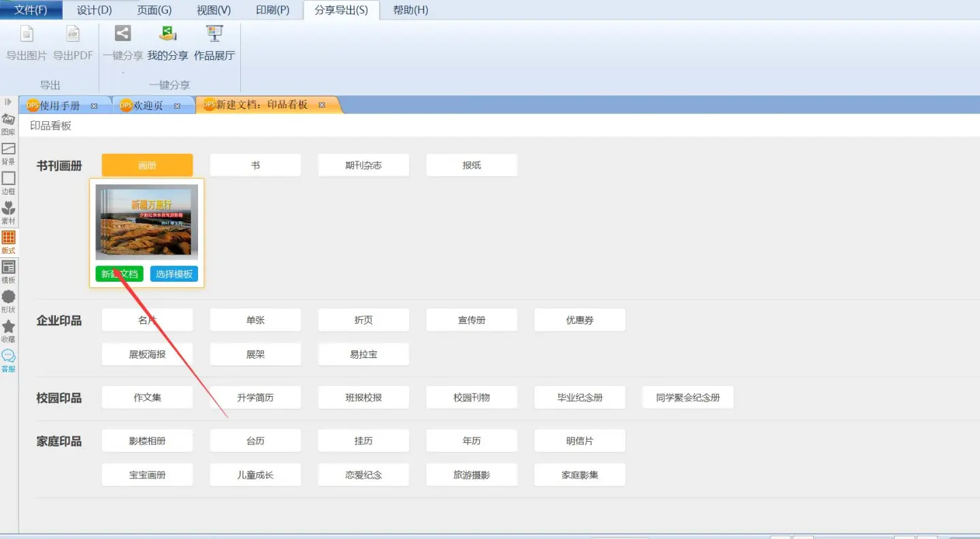This screenshot has width=980, height=539.
Task: Open the 边框 border sidebar tool
Action: tap(8, 182)
